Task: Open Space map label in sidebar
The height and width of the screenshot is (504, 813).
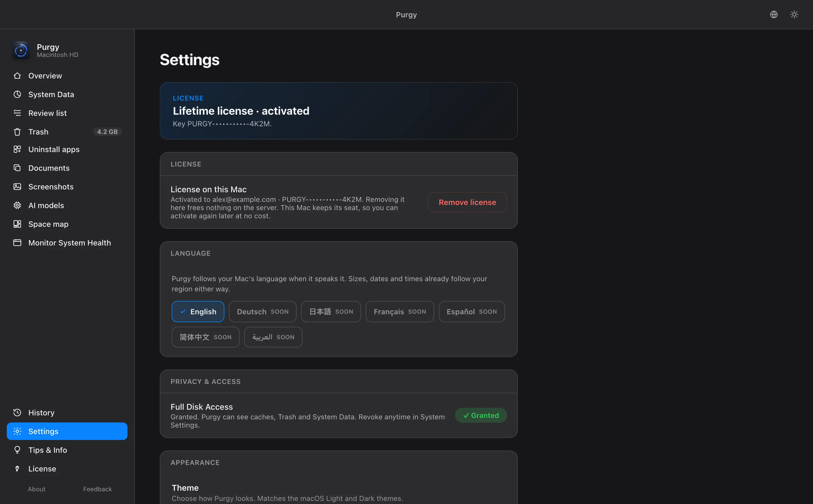Action: 48,224
